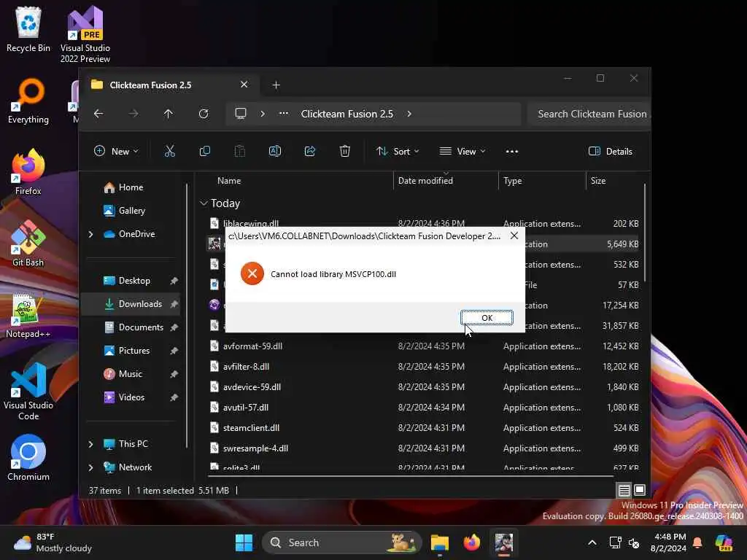
Task: Open the New dropdown menu
Action: [116, 152]
